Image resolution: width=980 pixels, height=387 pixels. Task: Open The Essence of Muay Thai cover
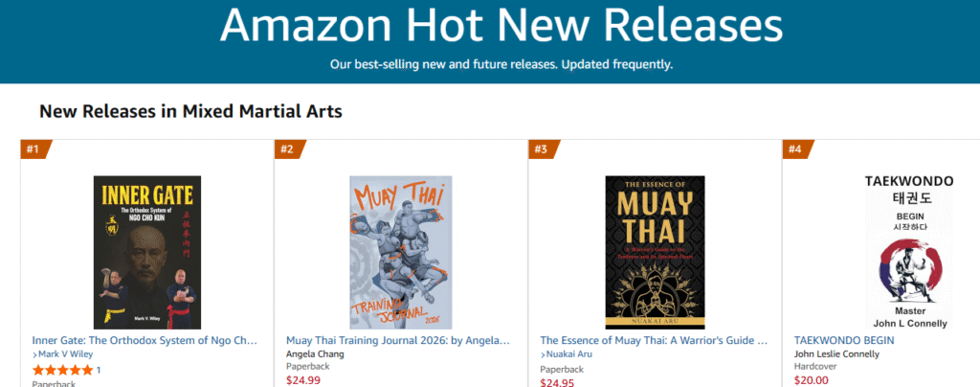click(x=655, y=253)
